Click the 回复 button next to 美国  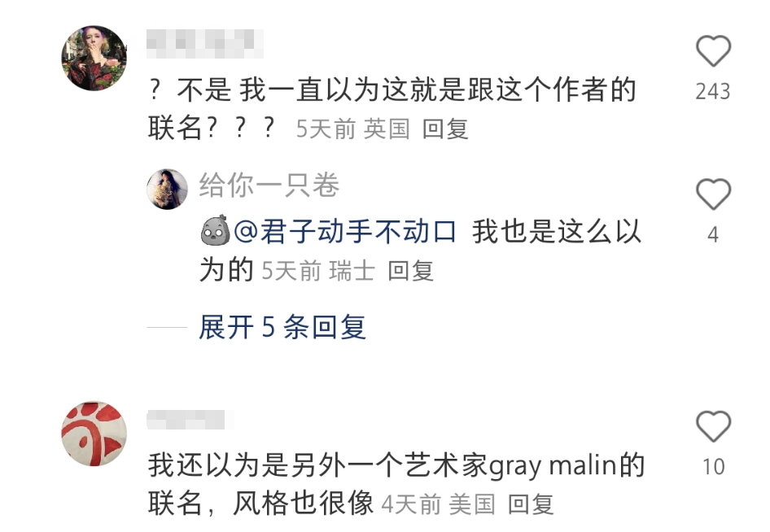(531, 504)
